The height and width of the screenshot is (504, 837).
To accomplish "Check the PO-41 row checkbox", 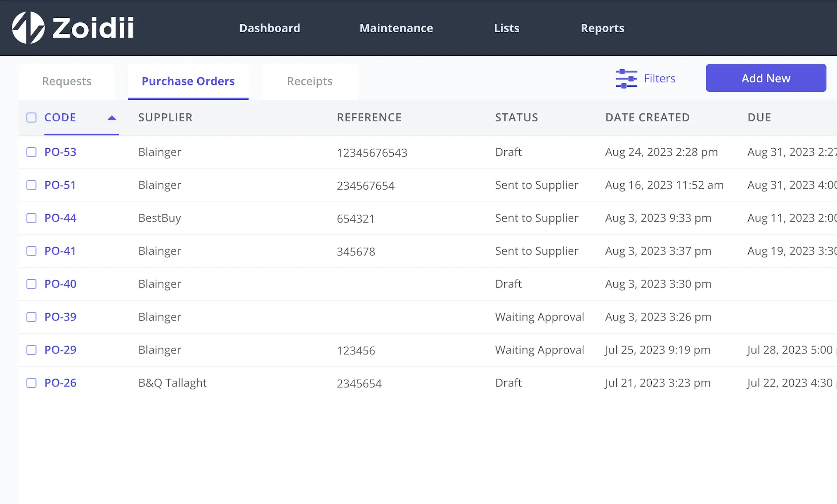I will click(x=31, y=251).
